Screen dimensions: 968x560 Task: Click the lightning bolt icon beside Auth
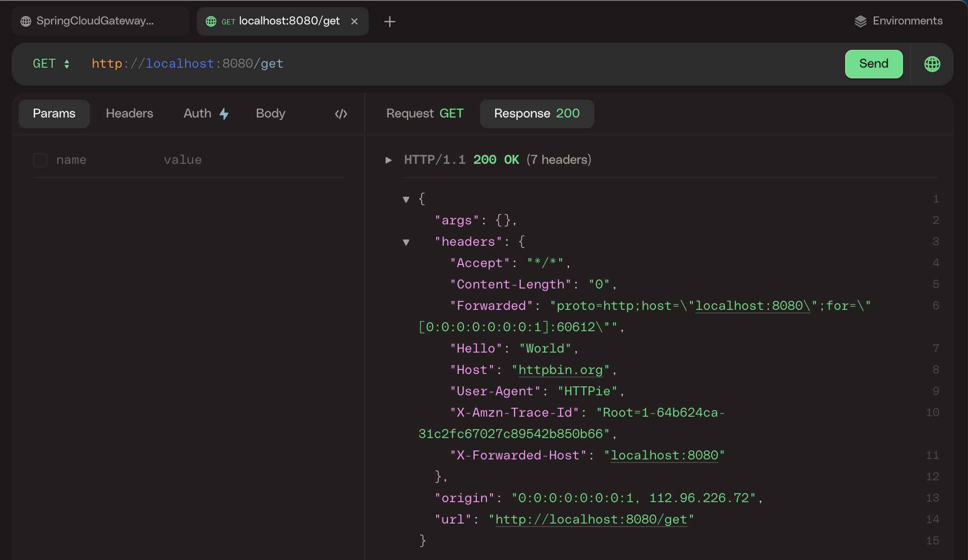click(224, 114)
